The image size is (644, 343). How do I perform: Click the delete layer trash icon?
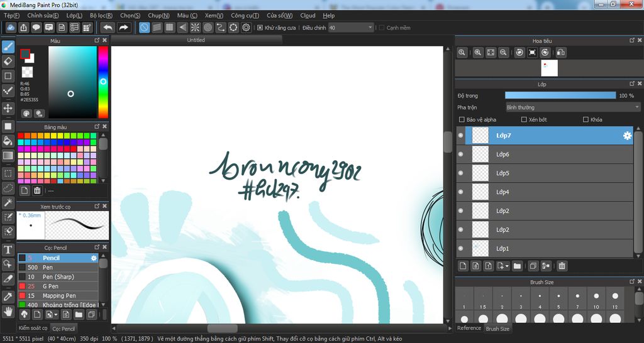(562, 266)
